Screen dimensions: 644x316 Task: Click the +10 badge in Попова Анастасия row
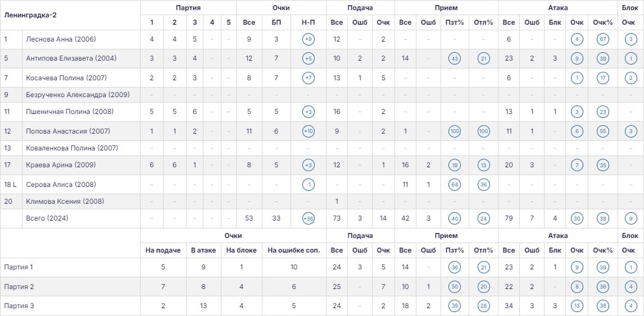(x=308, y=131)
